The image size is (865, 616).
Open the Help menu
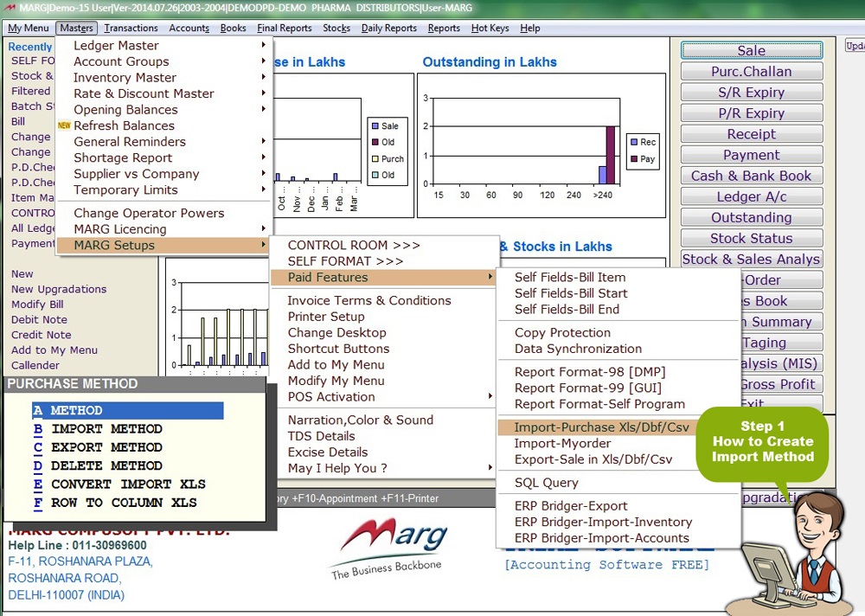click(x=529, y=29)
